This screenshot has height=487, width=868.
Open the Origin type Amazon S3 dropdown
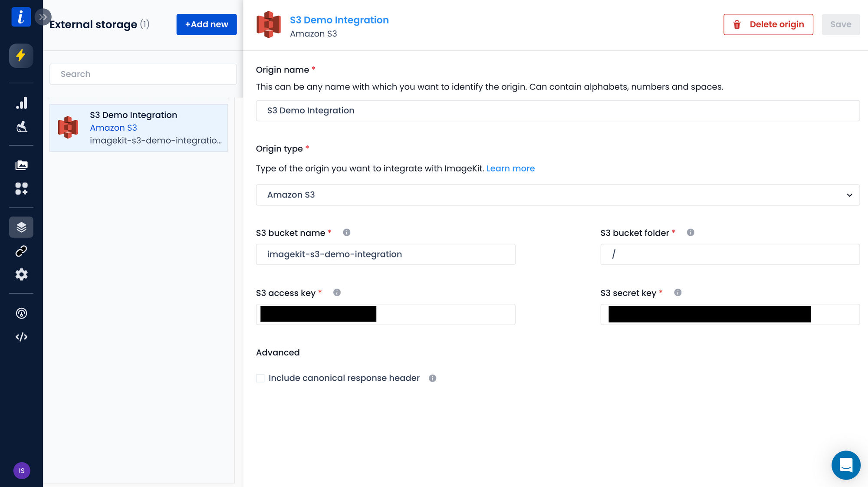pos(558,195)
